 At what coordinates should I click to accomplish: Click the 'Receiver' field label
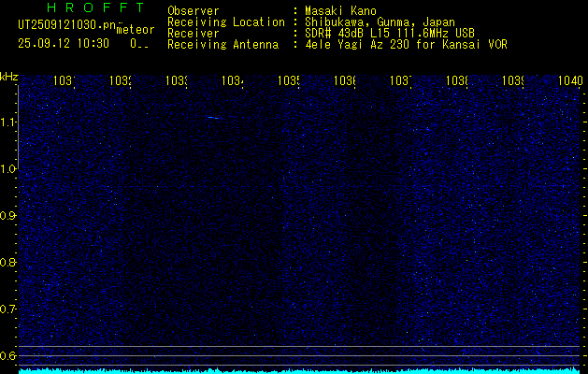[194, 34]
